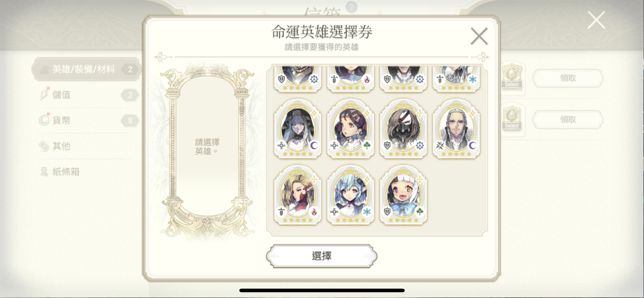Click the 選擇 confirm button

(x=322, y=256)
